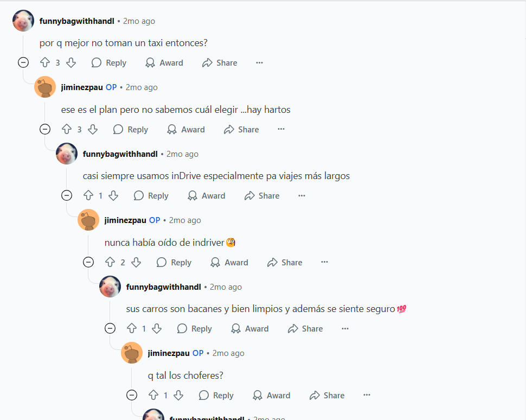Screen dimensions: 526x420
Task: Collapse the "nunca había oído de indriver" thread
Action: pyautogui.click(x=88, y=262)
